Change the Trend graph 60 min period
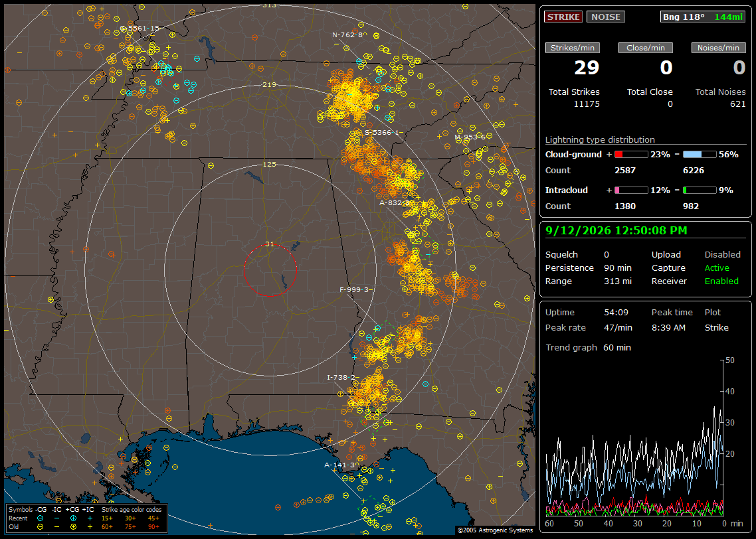The height and width of the screenshot is (539, 756). click(616, 348)
